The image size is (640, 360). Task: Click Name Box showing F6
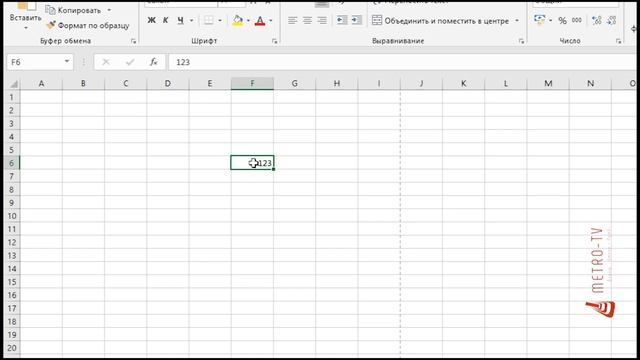click(x=34, y=62)
